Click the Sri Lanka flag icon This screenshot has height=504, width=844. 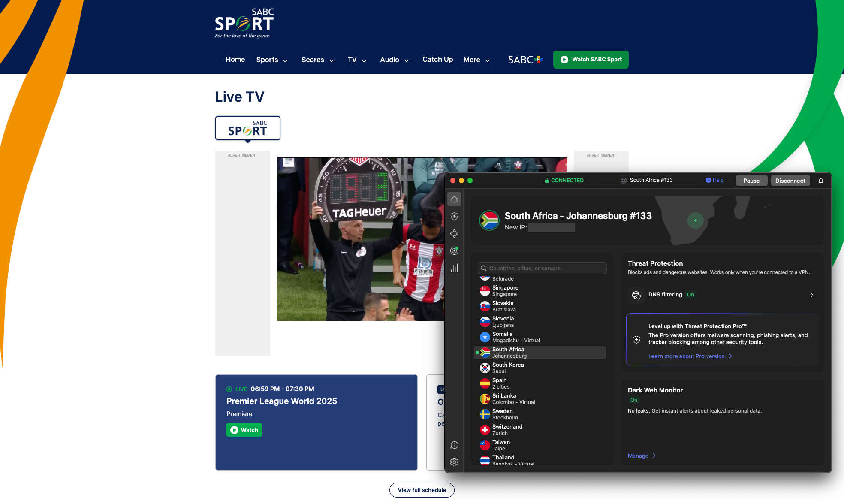click(485, 399)
